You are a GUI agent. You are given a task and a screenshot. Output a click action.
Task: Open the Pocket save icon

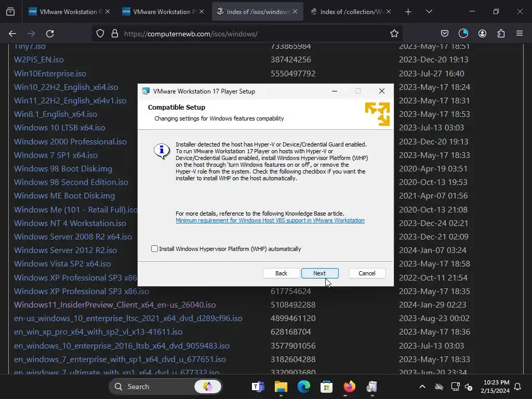[445, 34]
